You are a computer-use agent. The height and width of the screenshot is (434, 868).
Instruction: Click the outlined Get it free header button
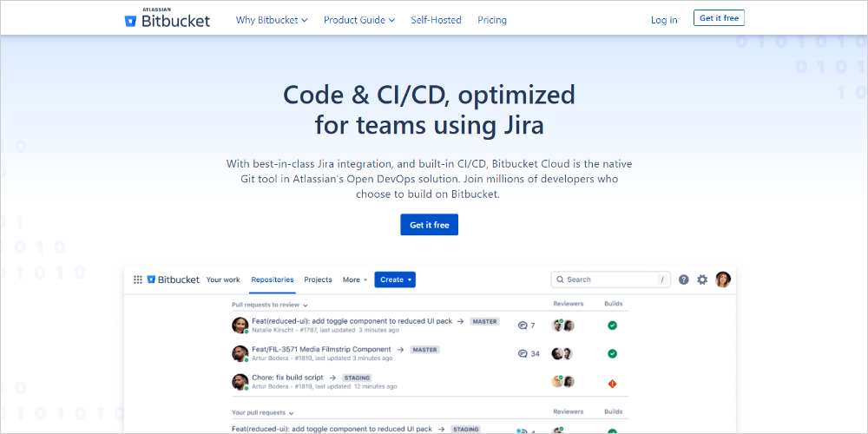pos(719,18)
